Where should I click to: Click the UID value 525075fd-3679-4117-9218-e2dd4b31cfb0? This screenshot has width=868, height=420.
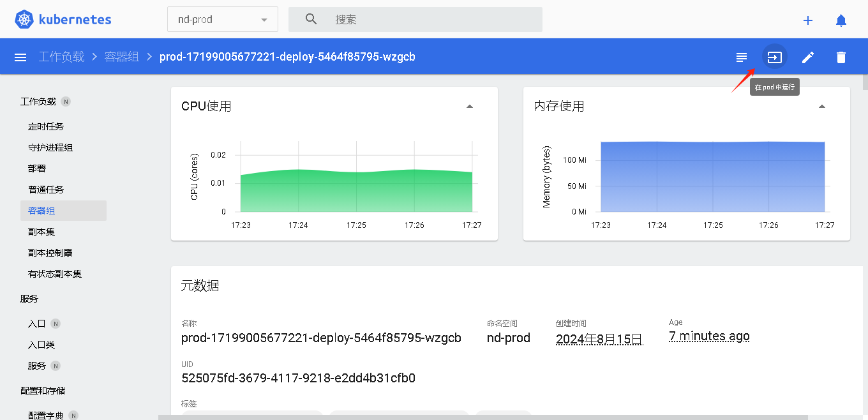(298, 378)
